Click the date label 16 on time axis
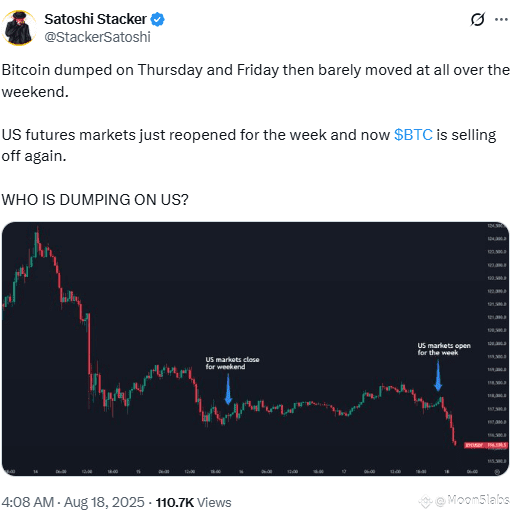Viewport: 517px width, 518px height. (x=241, y=472)
